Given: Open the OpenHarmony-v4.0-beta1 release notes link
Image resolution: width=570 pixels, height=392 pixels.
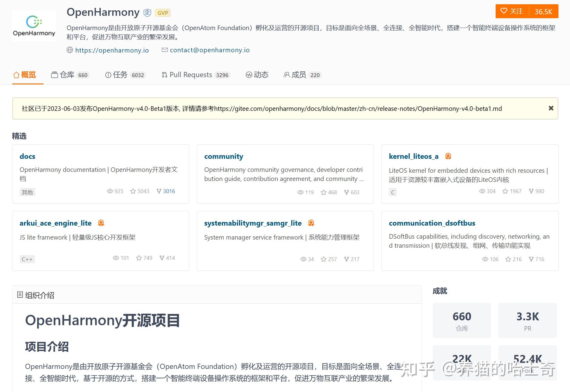Looking at the screenshot, I should click(358, 108).
